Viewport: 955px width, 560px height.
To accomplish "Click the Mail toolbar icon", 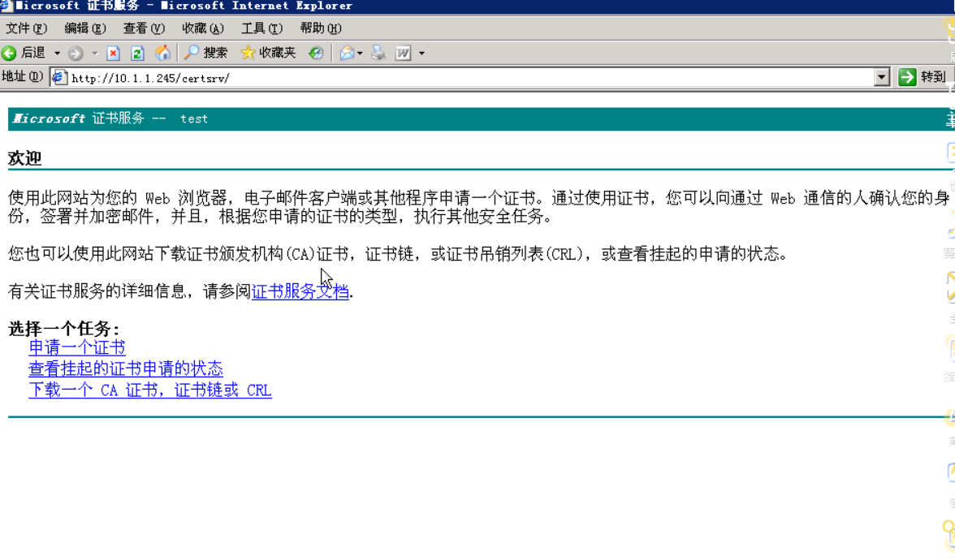I will pyautogui.click(x=347, y=53).
